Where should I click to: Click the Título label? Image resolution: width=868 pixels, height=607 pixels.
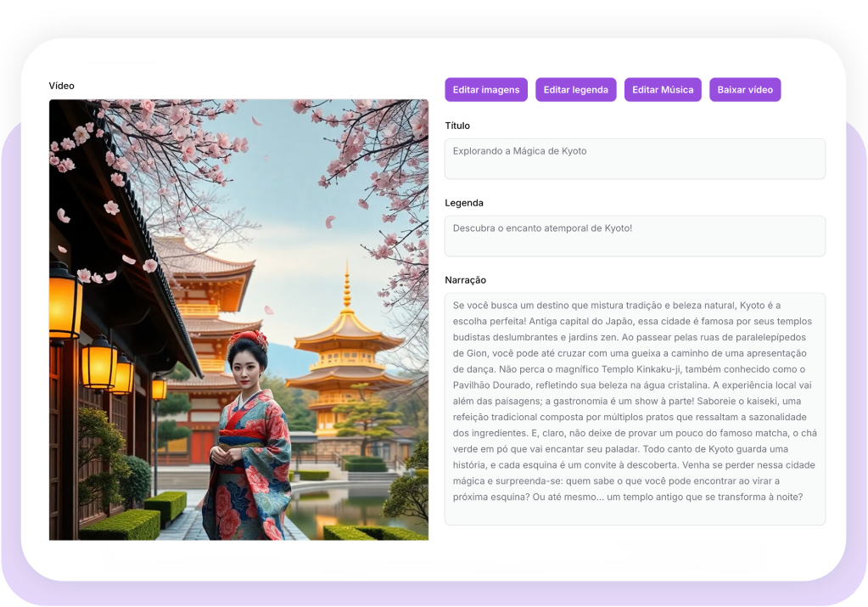(x=457, y=126)
